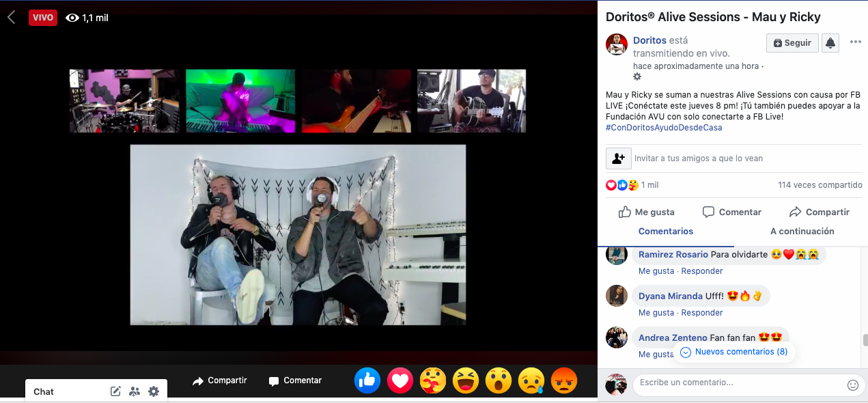Select the people icon in the chat bar
The width and height of the screenshot is (868, 403).
tap(135, 391)
